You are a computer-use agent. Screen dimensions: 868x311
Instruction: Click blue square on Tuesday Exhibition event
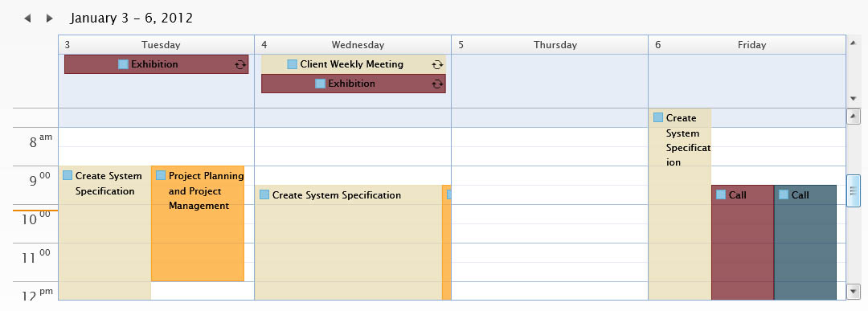[x=124, y=64]
